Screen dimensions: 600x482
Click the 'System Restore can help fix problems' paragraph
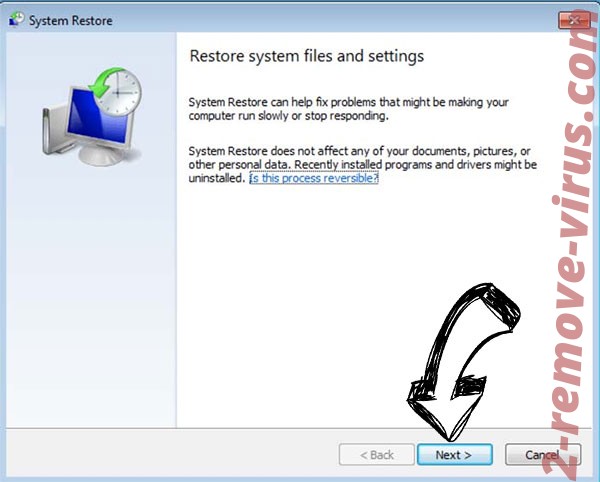[348, 109]
